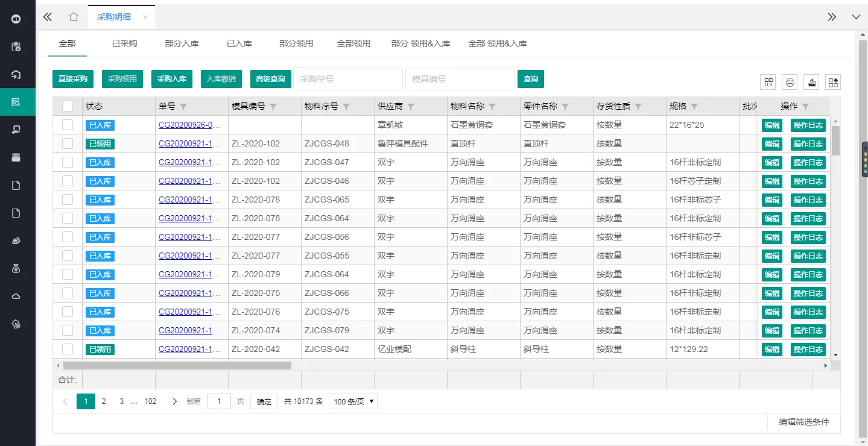Click the money bag icon in the sidebar
Viewport: 868px width, 446px height.
[16, 268]
